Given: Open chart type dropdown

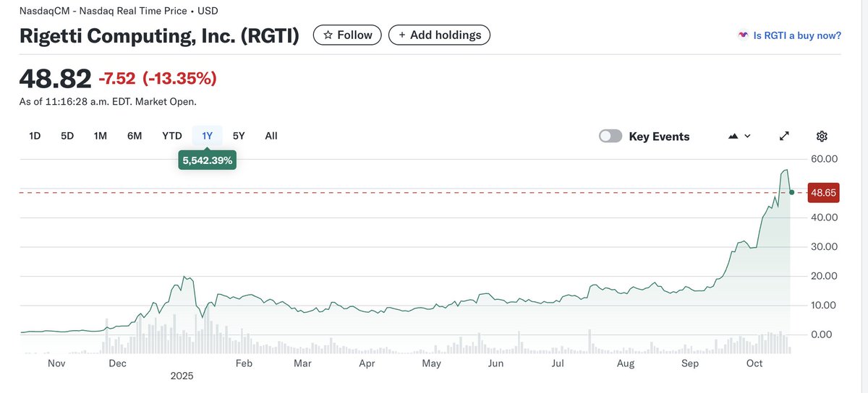Looking at the screenshot, I should (739, 137).
